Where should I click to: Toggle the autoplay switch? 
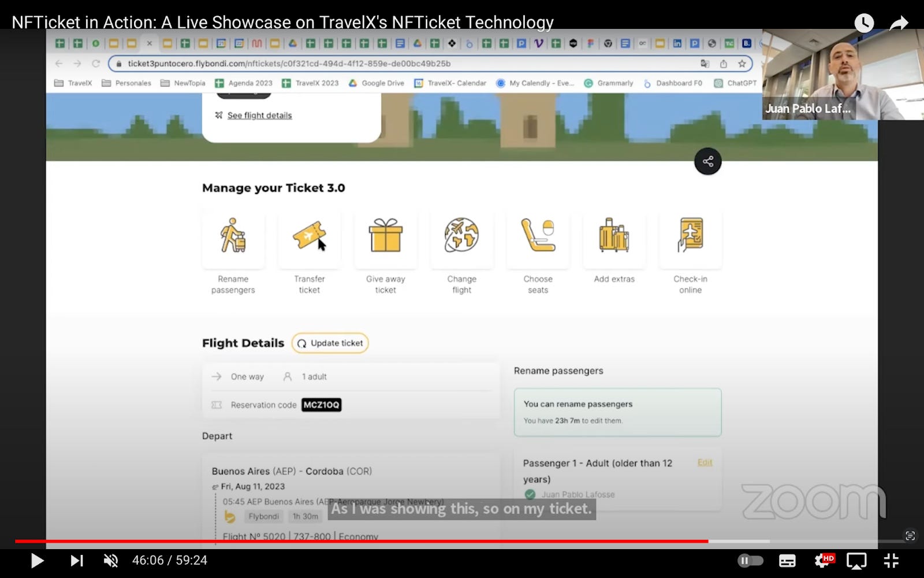751,561
